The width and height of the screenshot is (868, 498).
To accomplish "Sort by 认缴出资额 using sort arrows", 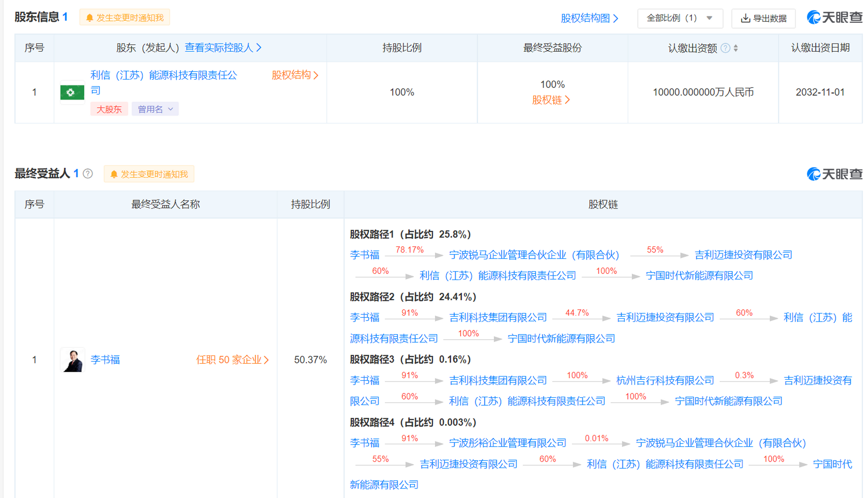I will click(736, 48).
